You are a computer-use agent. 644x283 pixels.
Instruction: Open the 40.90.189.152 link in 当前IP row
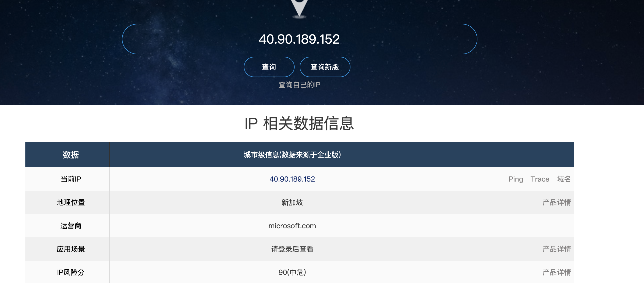tap(292, 179)
